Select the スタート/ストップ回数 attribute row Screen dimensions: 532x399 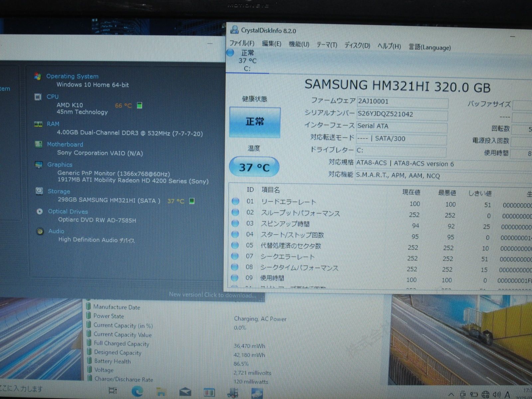[x=381, y=235]
